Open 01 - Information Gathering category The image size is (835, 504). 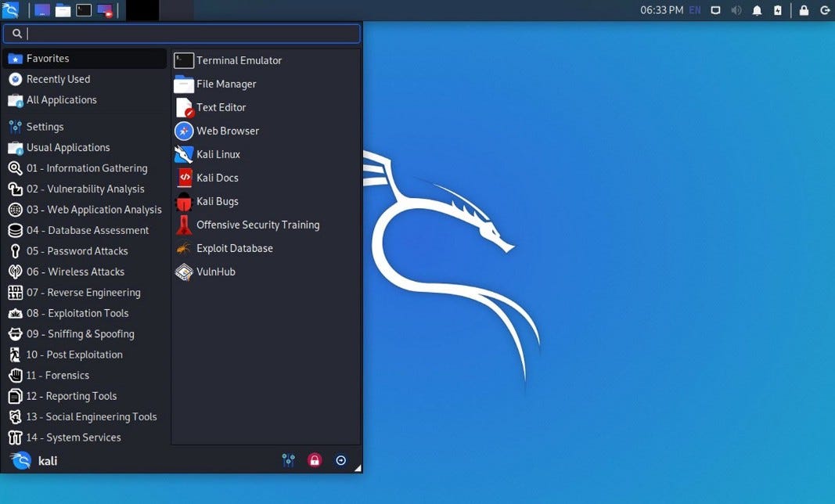[x=85, y=168]
